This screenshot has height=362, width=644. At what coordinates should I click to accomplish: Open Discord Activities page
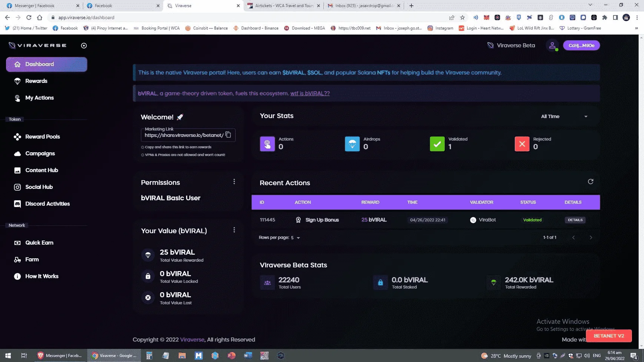click(x=47, y=204)
